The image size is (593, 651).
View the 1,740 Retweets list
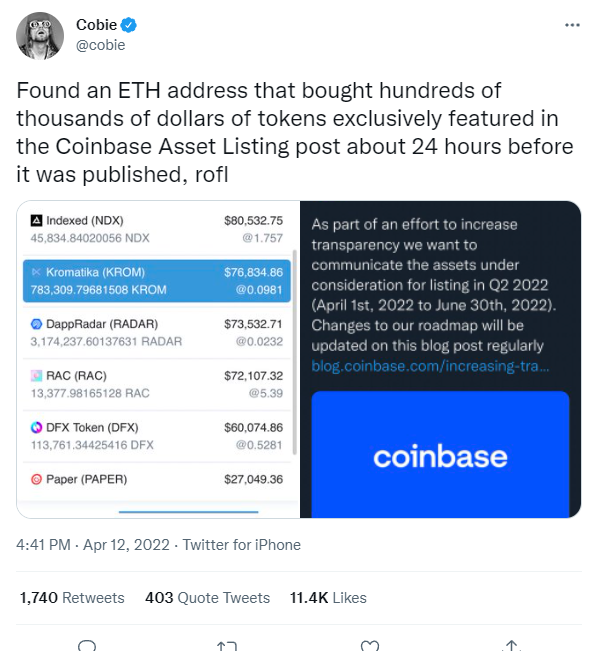point(72,598)
